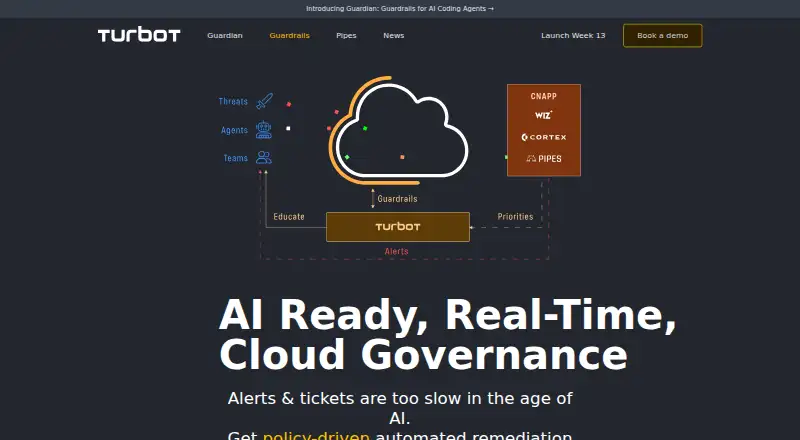Screen dimensions: 800x440
Task: Click the Pipes logo in CNAPP box
Action: tap(543, 159)
